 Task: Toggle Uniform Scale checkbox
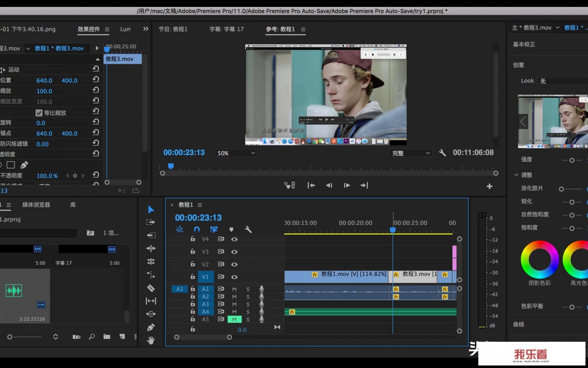39,113
